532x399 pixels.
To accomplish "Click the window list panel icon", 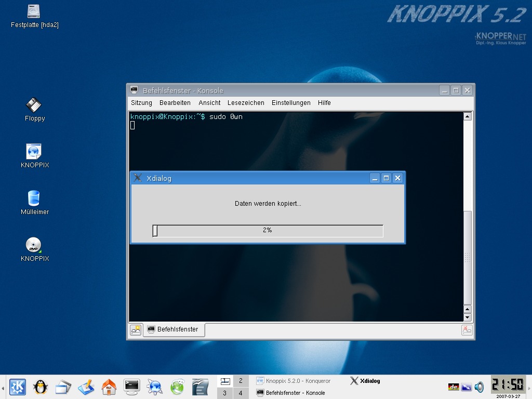I will point(63,388).
